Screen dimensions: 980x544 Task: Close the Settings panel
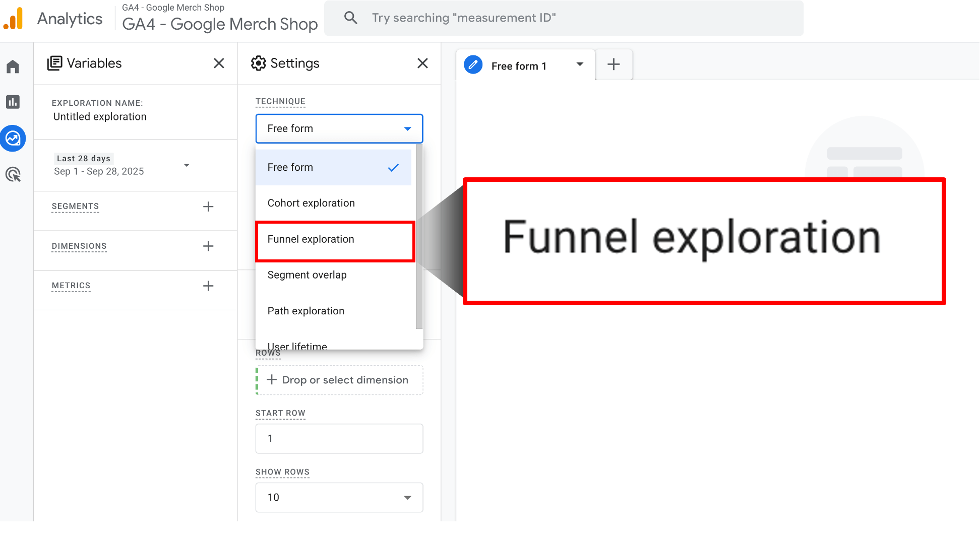point(422,63)
